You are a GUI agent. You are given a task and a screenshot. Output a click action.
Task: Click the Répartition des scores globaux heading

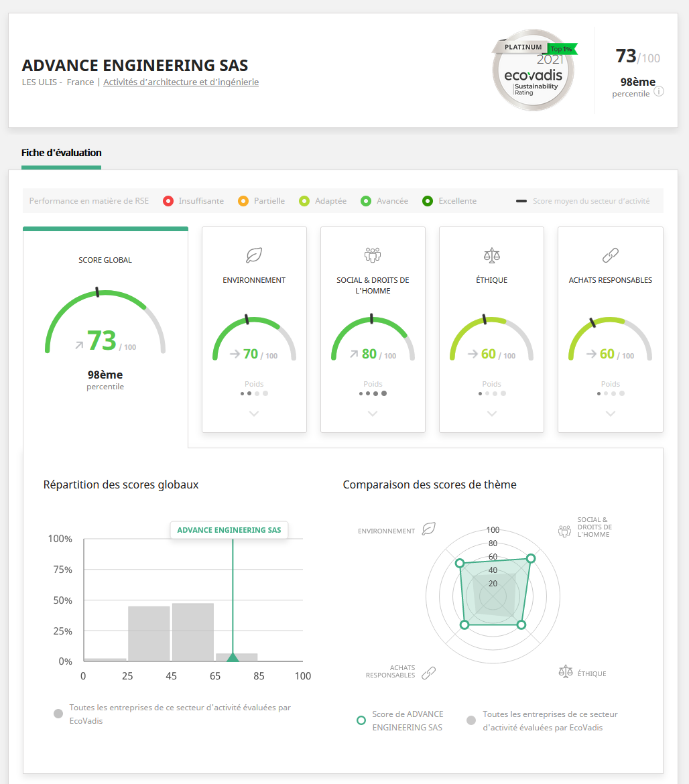(x=121, y=484)
